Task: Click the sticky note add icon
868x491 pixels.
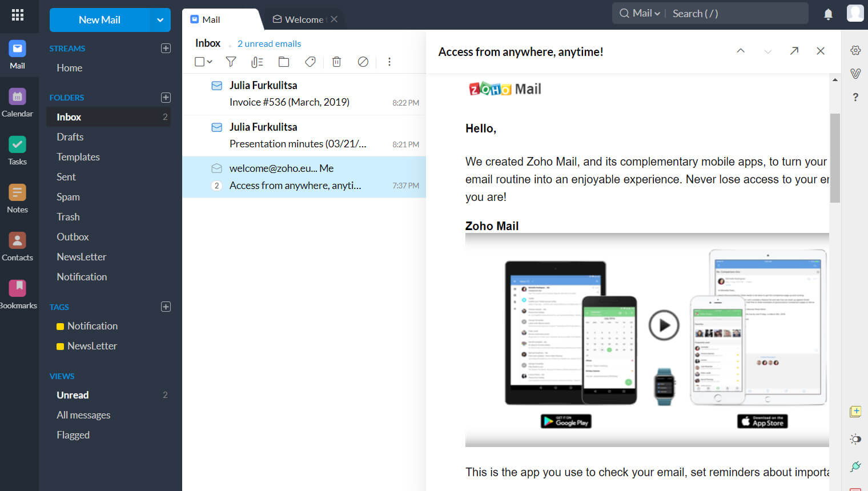Action: pos(855,411)
